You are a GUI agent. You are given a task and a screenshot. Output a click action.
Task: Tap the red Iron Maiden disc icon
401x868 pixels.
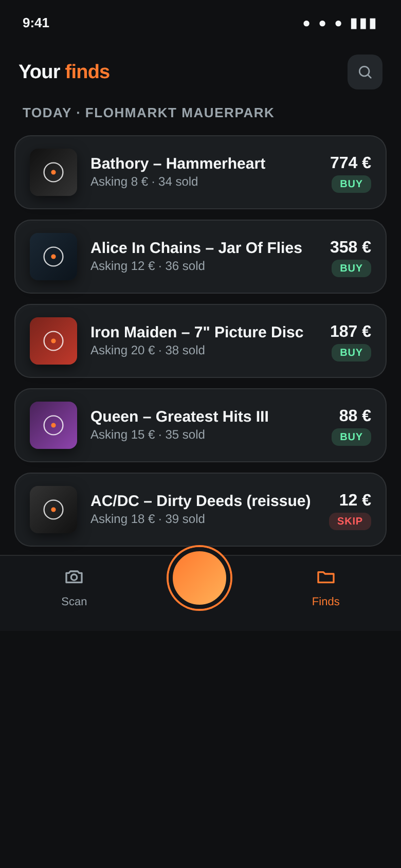coord(53,341)
